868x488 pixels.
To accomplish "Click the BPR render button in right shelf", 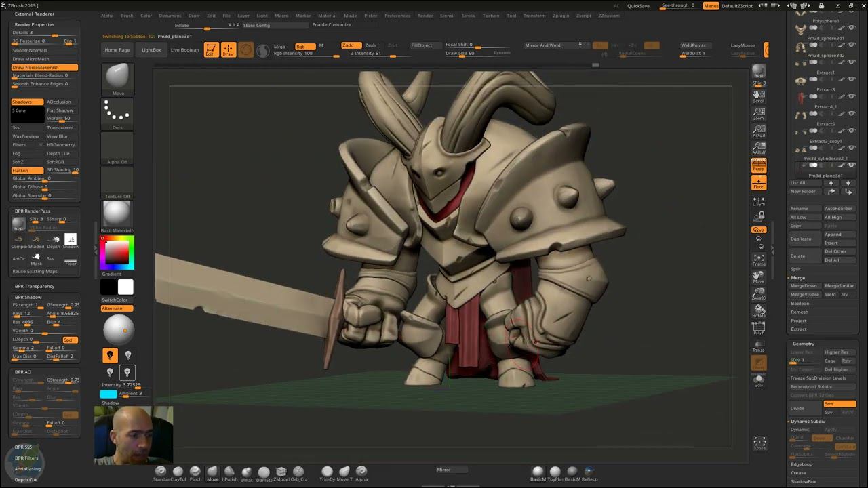I will pos(759,71).
